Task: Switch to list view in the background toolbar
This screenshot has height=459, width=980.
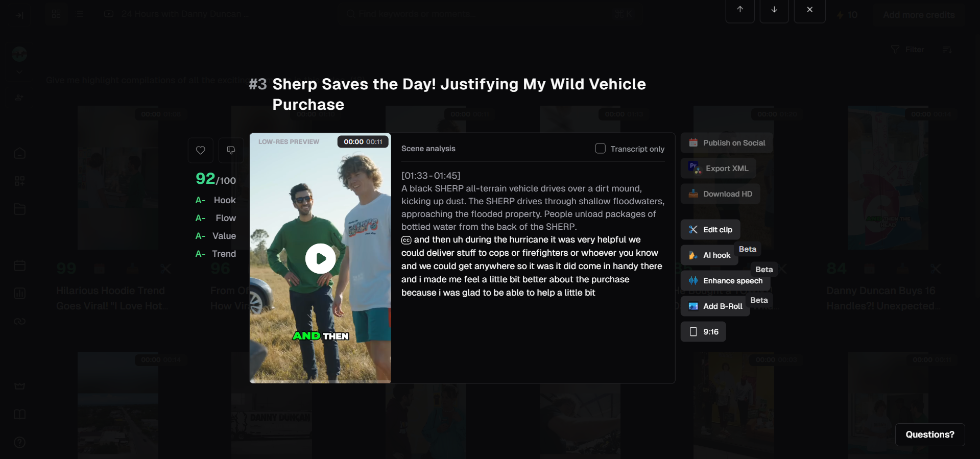Action: pyautogui.click(x=80, y=14)
